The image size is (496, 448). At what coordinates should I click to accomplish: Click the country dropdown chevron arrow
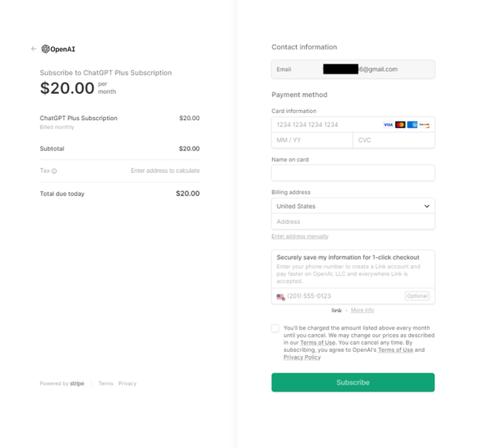click(427, 206)
